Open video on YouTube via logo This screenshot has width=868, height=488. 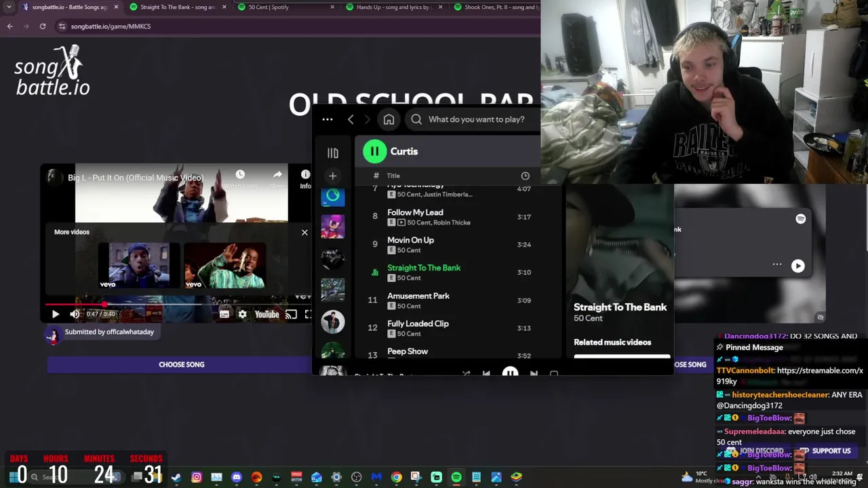pyautogui.click(x=267, y=314)
